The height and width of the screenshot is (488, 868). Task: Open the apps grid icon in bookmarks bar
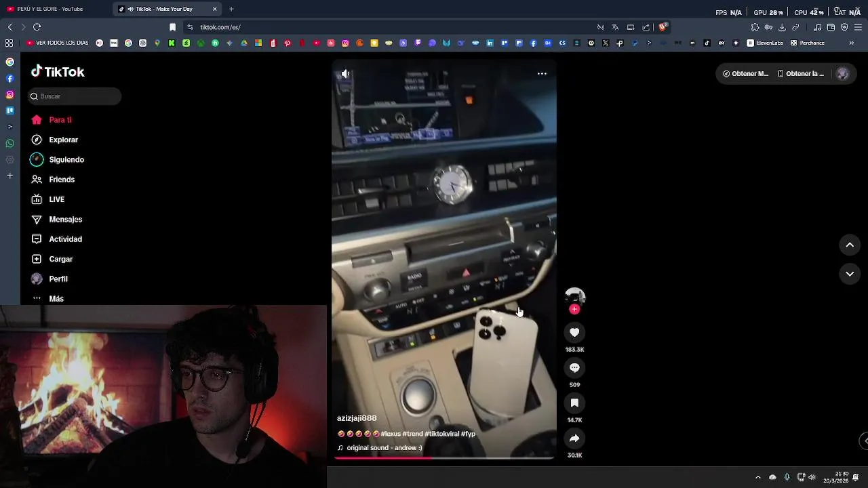coord(9,43)
